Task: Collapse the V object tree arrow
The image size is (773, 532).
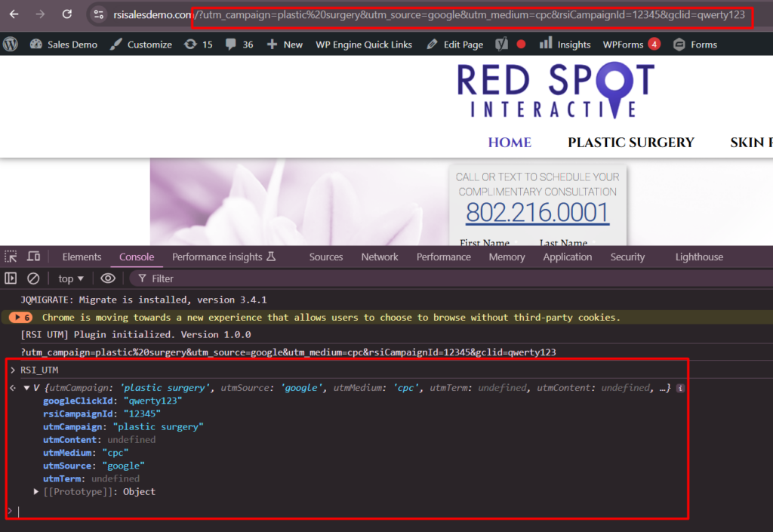Action: pos(26,388)
